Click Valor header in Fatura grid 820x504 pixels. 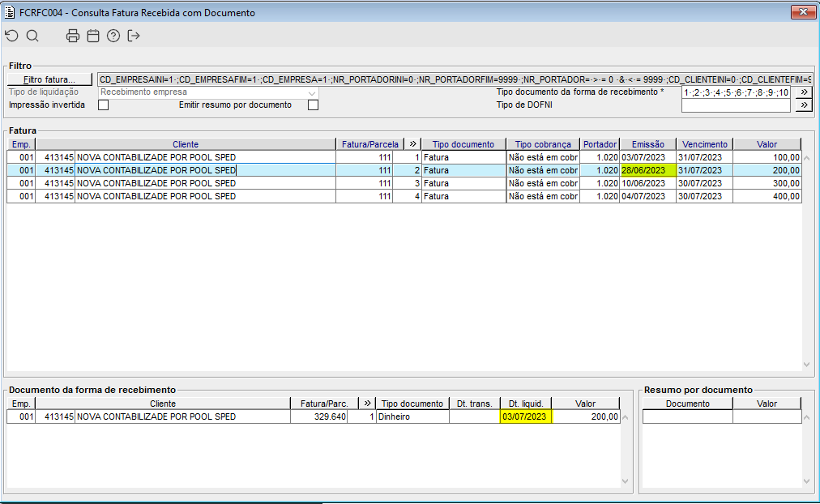point(767,144)
